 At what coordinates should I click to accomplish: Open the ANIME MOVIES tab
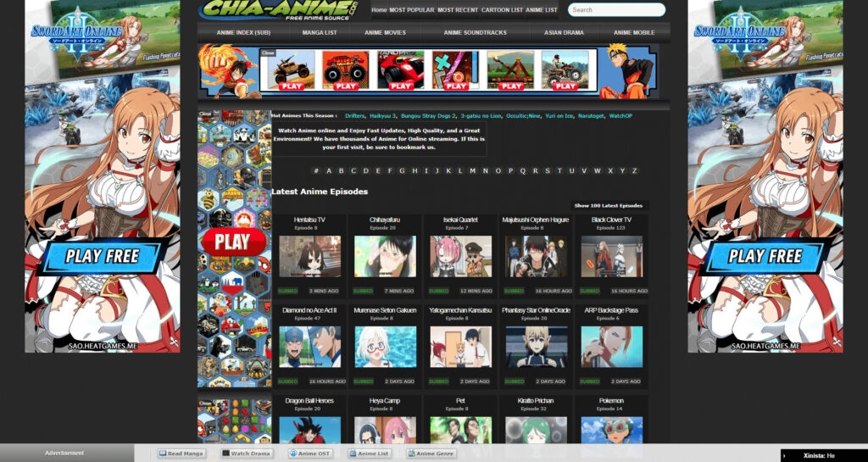[x=386, y=33]
